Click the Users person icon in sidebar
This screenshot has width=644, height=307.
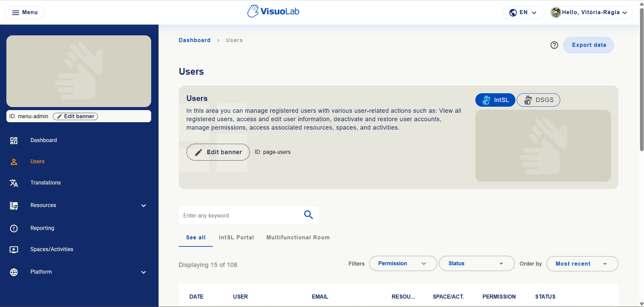[14, 162]
